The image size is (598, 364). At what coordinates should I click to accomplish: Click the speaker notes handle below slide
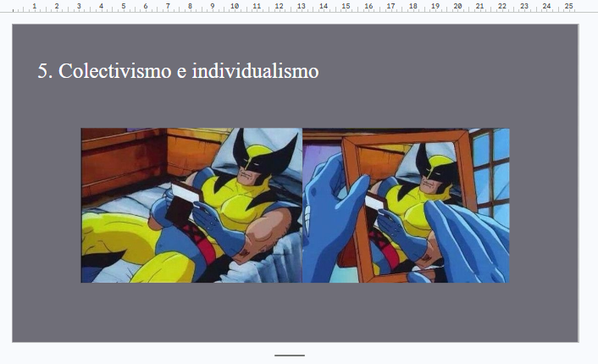(x=290, y=356)
